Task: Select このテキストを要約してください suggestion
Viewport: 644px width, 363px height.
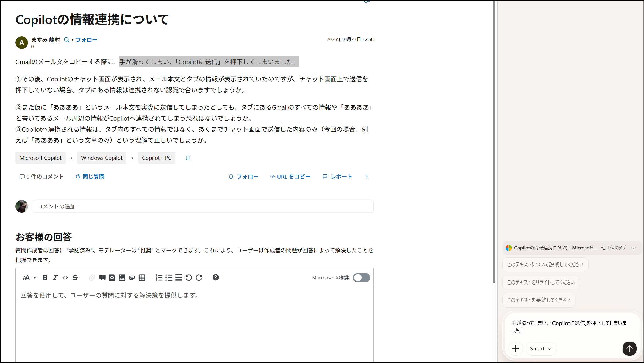Action: click(x=539, y=300)
